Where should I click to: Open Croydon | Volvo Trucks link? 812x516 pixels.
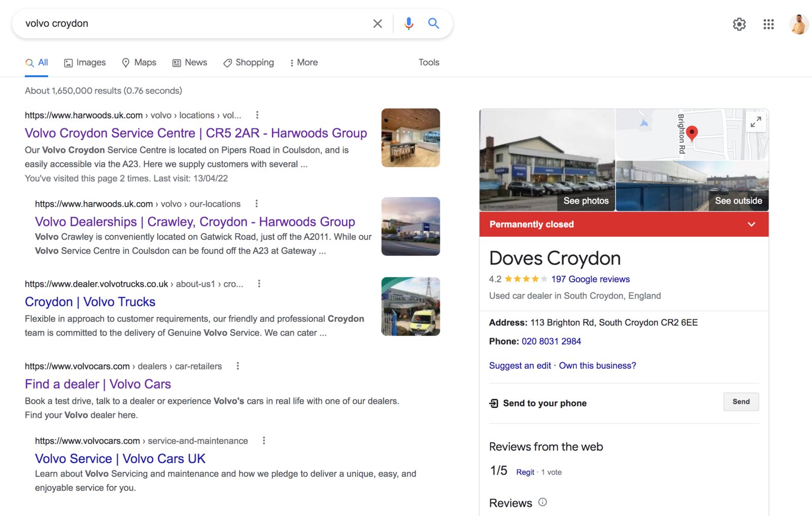(x=90, y=302)
